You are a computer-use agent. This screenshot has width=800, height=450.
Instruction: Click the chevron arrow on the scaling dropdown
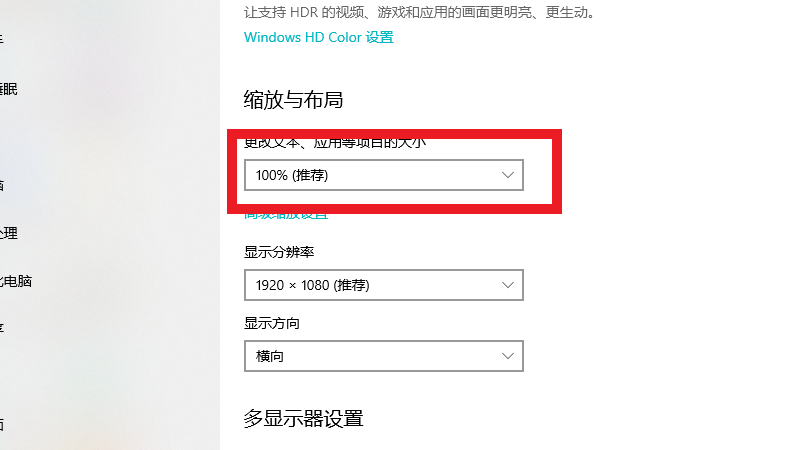[507, 175]
